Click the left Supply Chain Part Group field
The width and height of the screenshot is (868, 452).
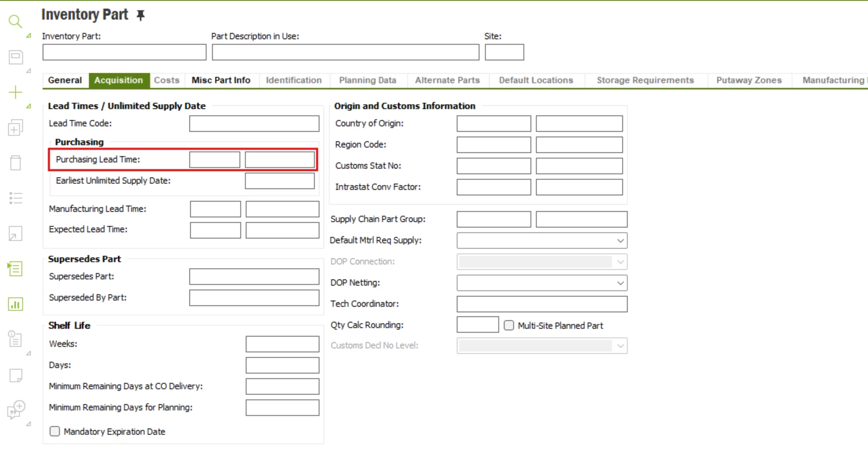(x=494, y=219)
